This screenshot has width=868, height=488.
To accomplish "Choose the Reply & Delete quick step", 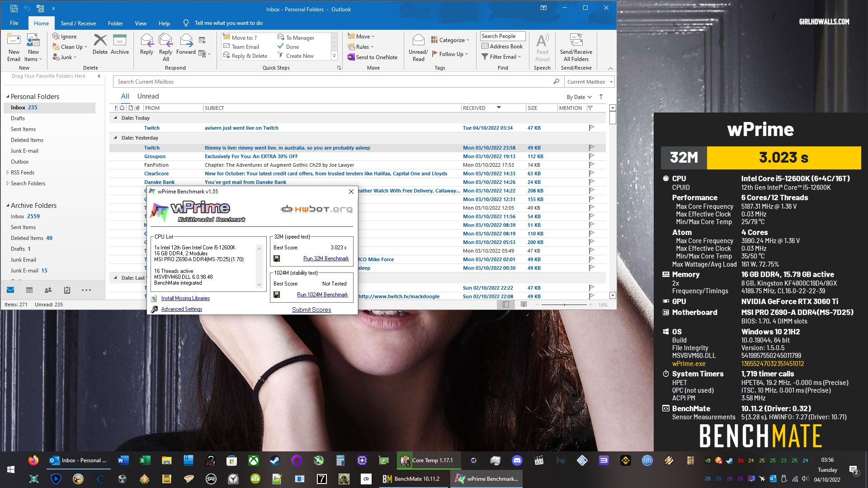I will point(245,56).
